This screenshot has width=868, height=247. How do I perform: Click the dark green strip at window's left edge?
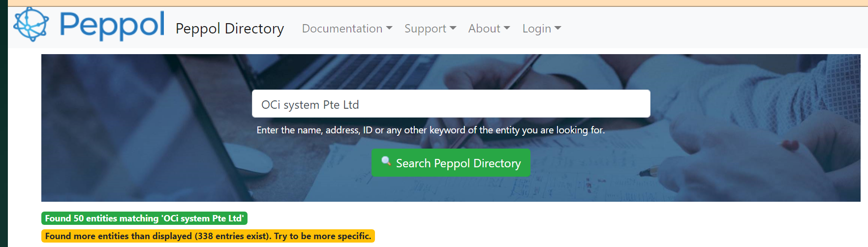pos(3,123)
